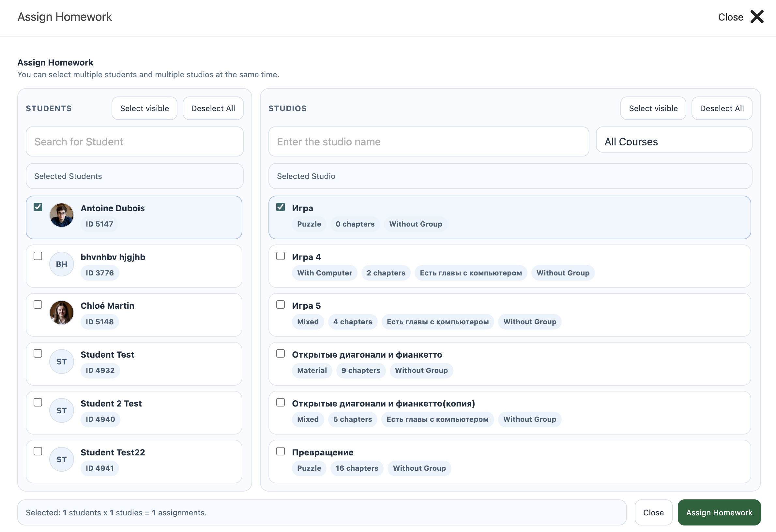Viewport: 776px width, 532px height.
Task: Focus the Search for Student field
Action: click(x=135, y=141)
